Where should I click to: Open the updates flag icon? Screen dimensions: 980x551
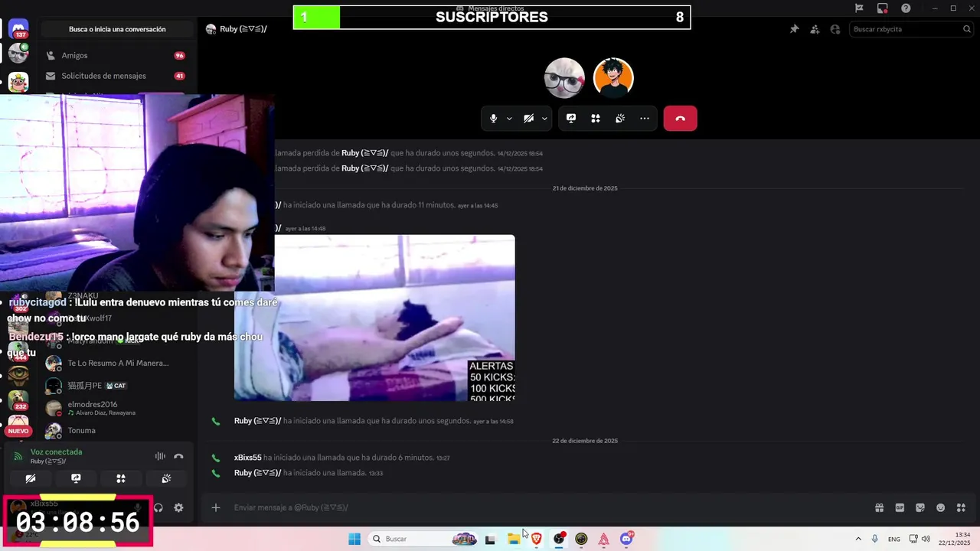click(x=860, y=8)
